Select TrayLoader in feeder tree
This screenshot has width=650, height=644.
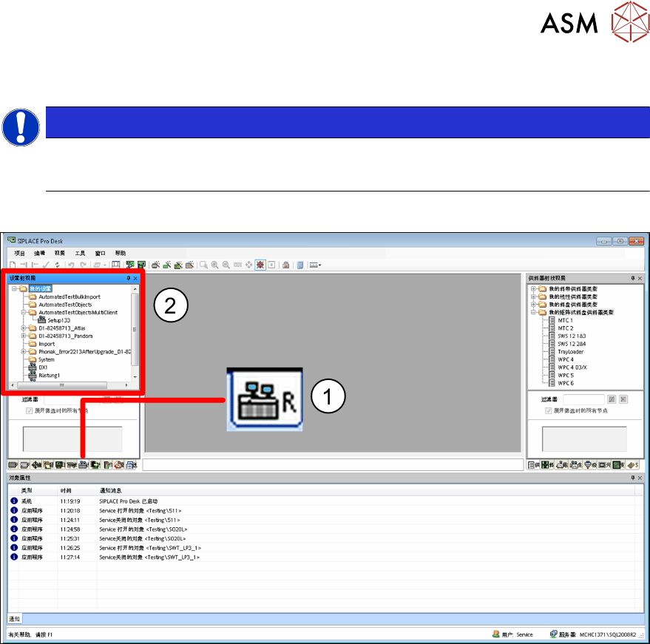570,351
